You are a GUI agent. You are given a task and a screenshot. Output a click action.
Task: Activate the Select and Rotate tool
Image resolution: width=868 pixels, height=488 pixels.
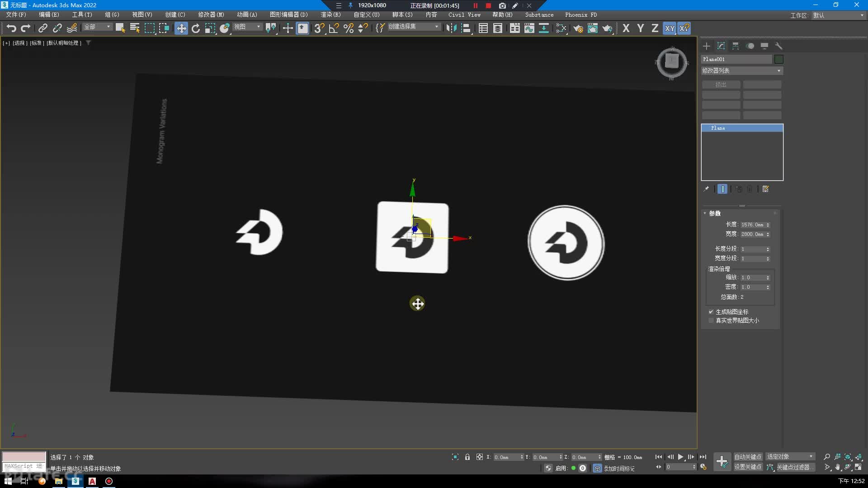[x=196, y=28]
